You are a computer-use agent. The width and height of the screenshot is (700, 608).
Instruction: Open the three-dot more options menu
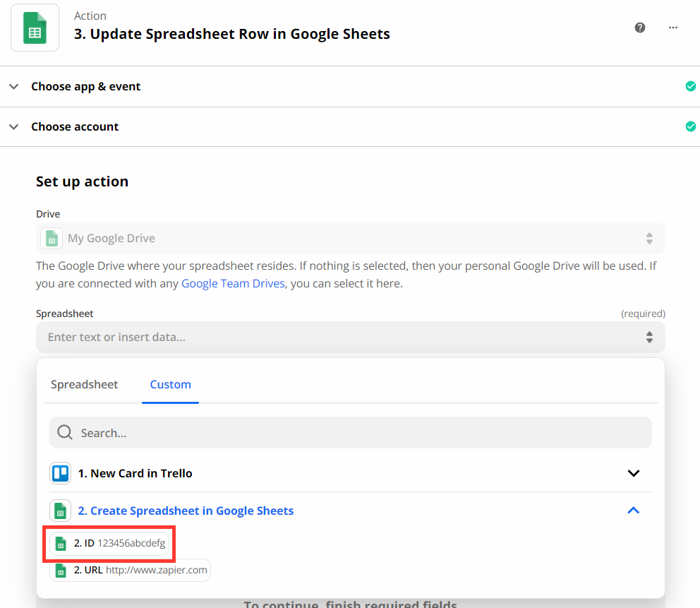pyautogui.click(x=673, y=28)
